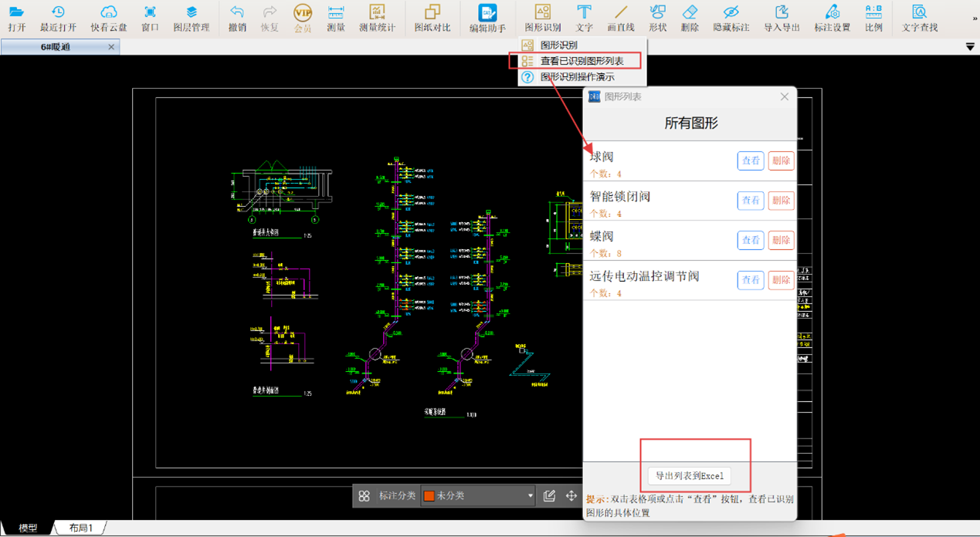
Task: Switch to the 布局1 layout tab
Action: [x=80, y=529]
